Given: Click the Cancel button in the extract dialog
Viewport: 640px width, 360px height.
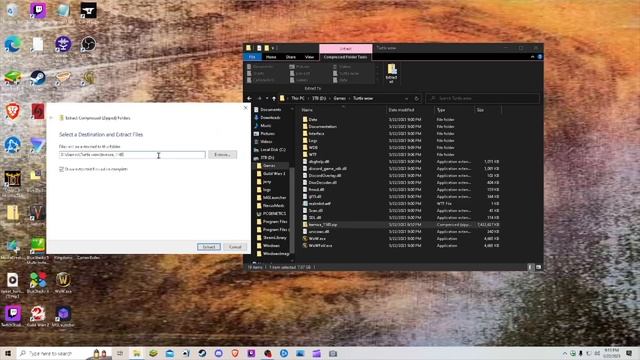Looking at the screenshot, I should click(235, 247).
